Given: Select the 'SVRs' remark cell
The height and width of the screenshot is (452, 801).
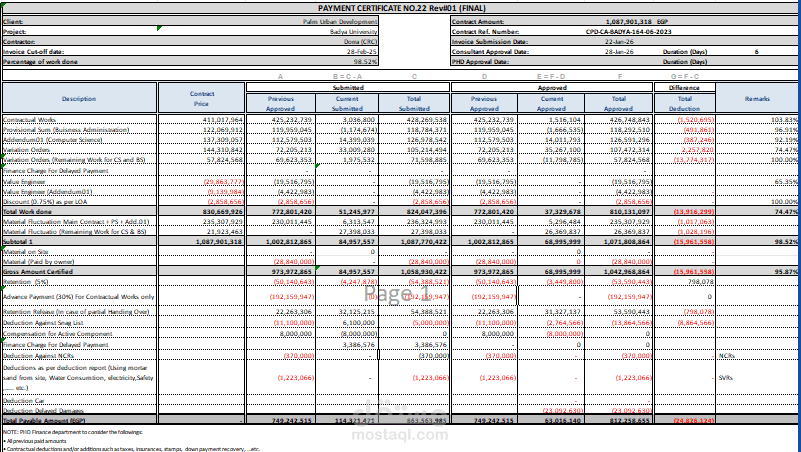Looking at the screenshot, I should click(x=726, y=378).
